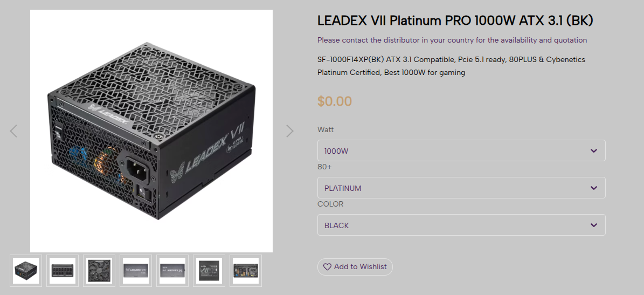644x295 pixels.
Task: Click the next image arrow
Action: tap(289, 131)
